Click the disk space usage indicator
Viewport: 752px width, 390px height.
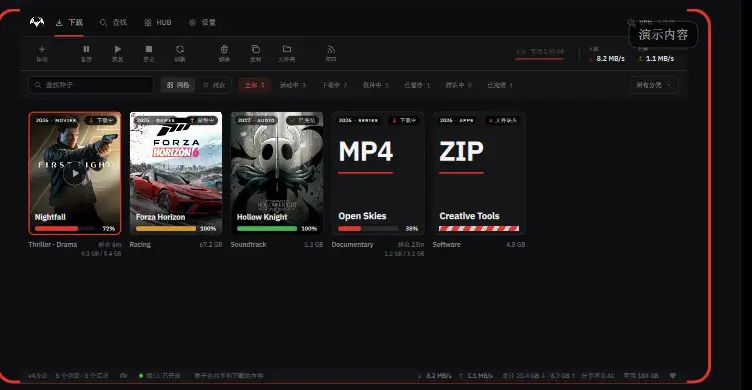[x=540, y=54]
